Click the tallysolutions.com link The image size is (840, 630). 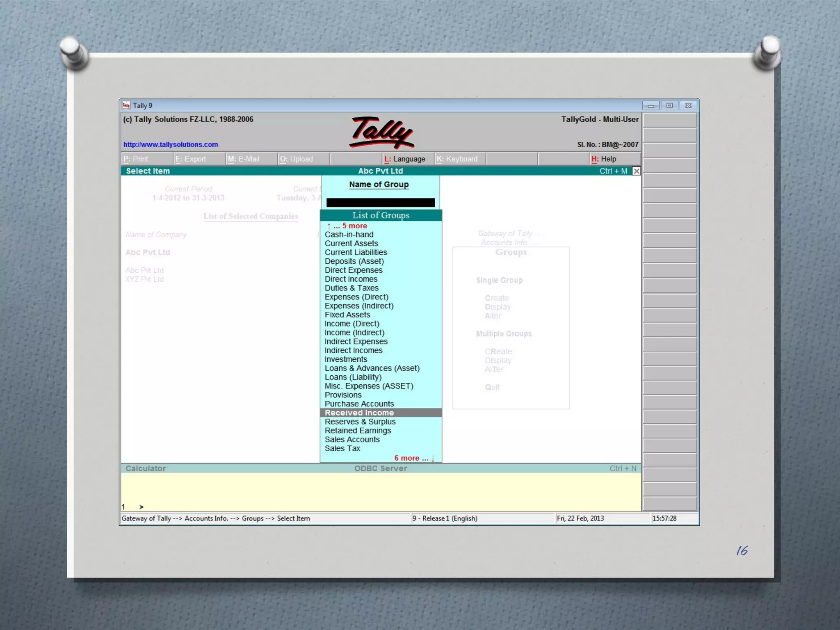[x=171, y=144]
